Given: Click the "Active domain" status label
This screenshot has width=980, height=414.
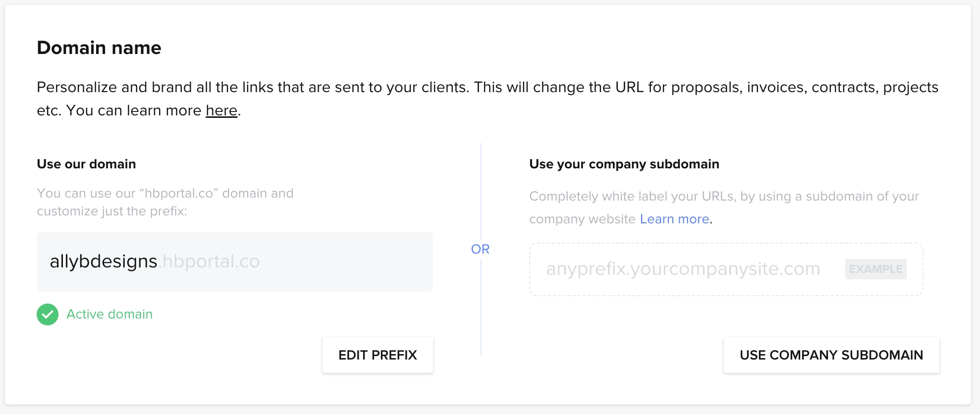Looking at the screenshot, I should [x=109, y=314].
